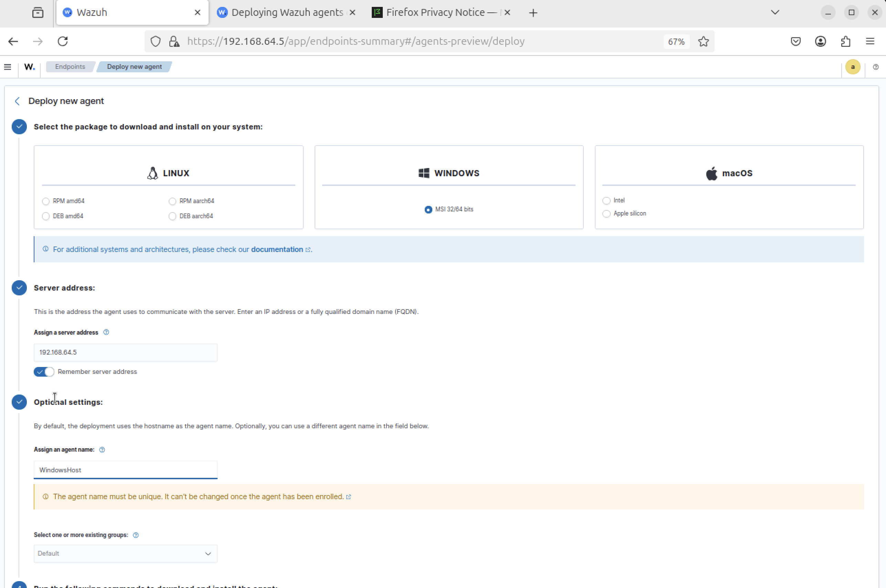This screenshot has height=588, width=886.
Task: Click the help icon next to Assign a server address
Action: [x=106, y=332]
